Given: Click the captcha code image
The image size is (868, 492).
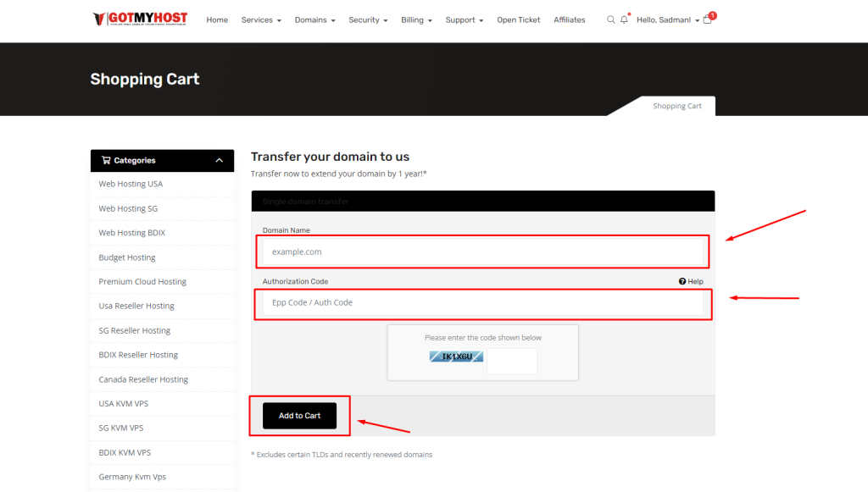Looking at the screenshot, I should (456, 357).
